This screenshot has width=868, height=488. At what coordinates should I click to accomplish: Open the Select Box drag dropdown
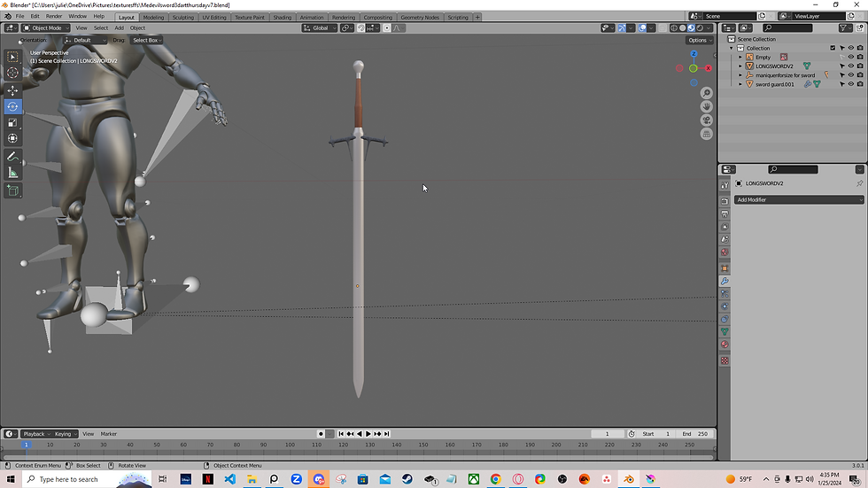(146, 40)
